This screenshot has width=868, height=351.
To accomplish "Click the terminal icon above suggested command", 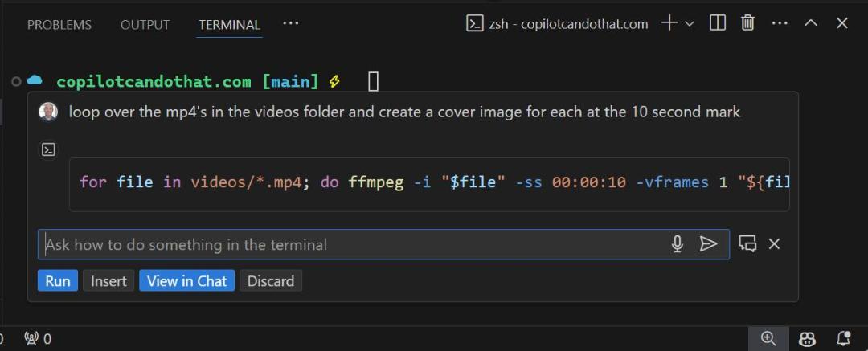I will pos(49,149).
